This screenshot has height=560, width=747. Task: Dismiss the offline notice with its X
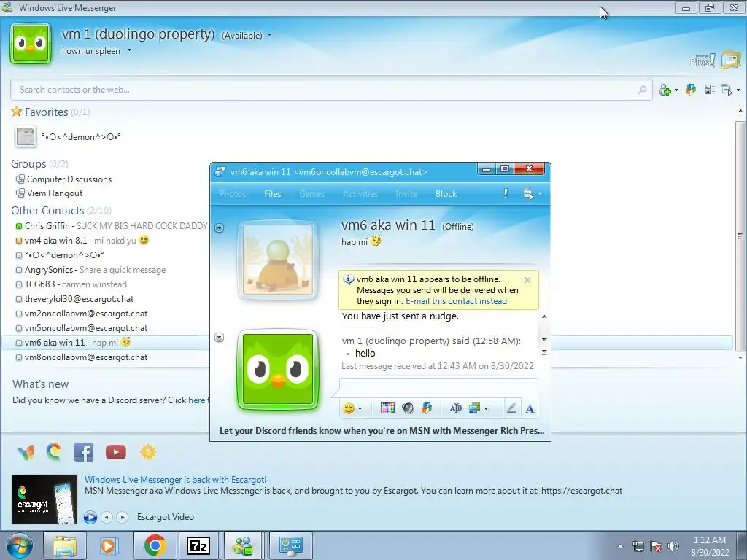click(x=527, y=280)
